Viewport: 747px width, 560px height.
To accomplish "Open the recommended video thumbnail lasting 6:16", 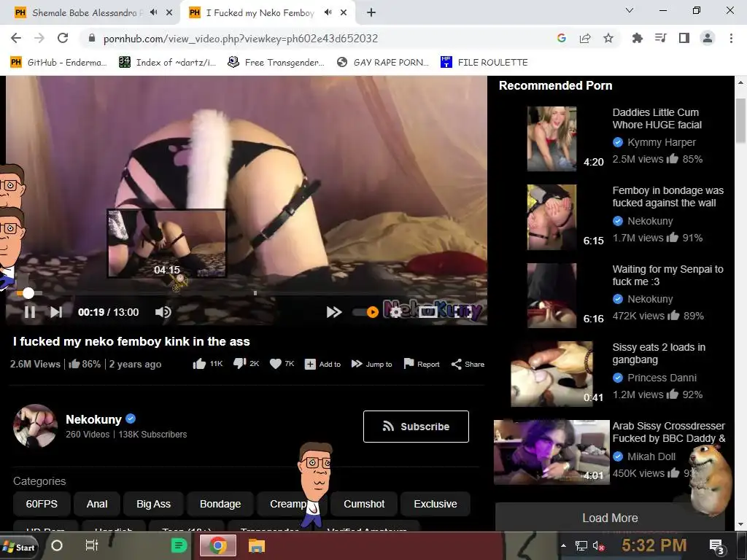I will click(551, 295).
